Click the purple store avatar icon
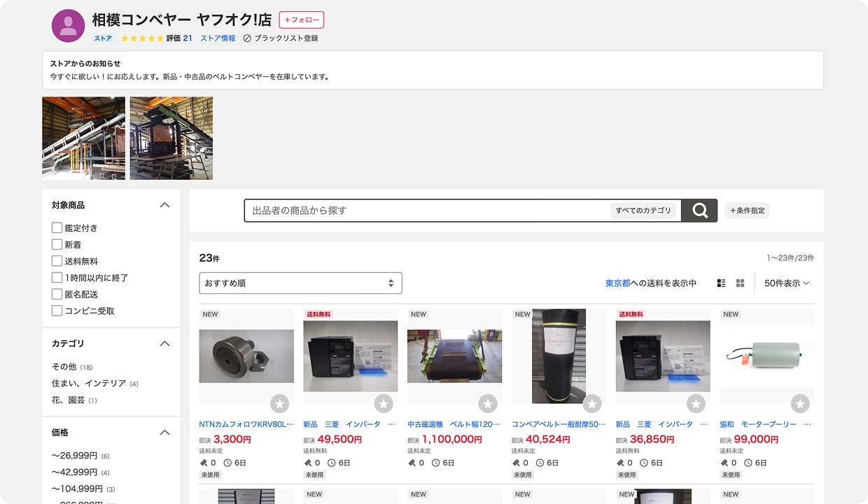 click(x=69, y=26)
